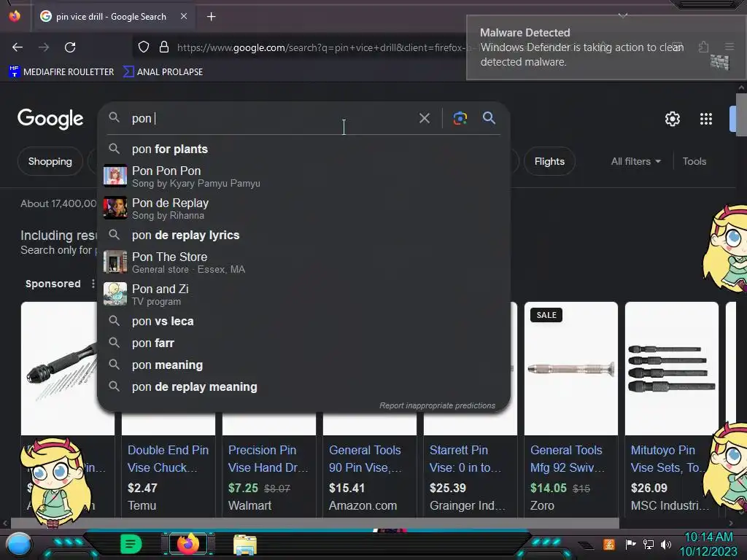The width and height of the screenshot is (747, 560).
Task: Select the Shopping filter chip
Action: [x=50, y=161]
